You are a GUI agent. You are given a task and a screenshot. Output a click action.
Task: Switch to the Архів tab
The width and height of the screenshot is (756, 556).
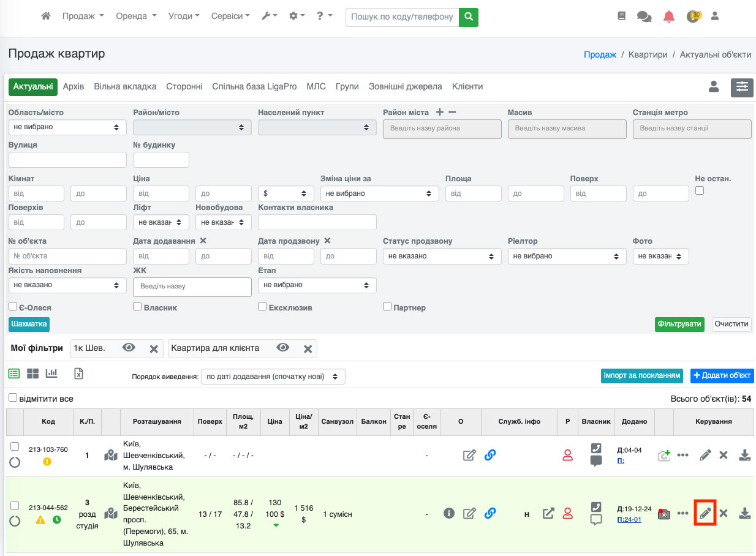(74, 87)
